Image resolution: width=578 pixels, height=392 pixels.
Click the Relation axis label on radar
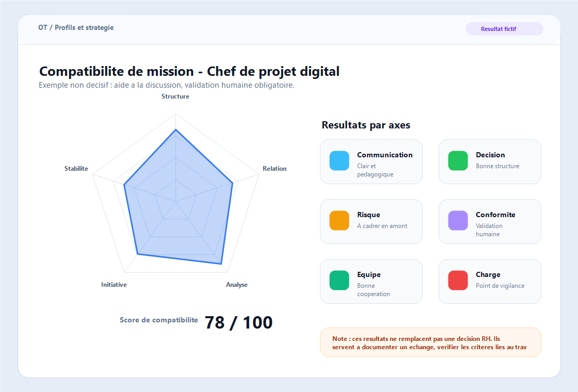(275, 168)
